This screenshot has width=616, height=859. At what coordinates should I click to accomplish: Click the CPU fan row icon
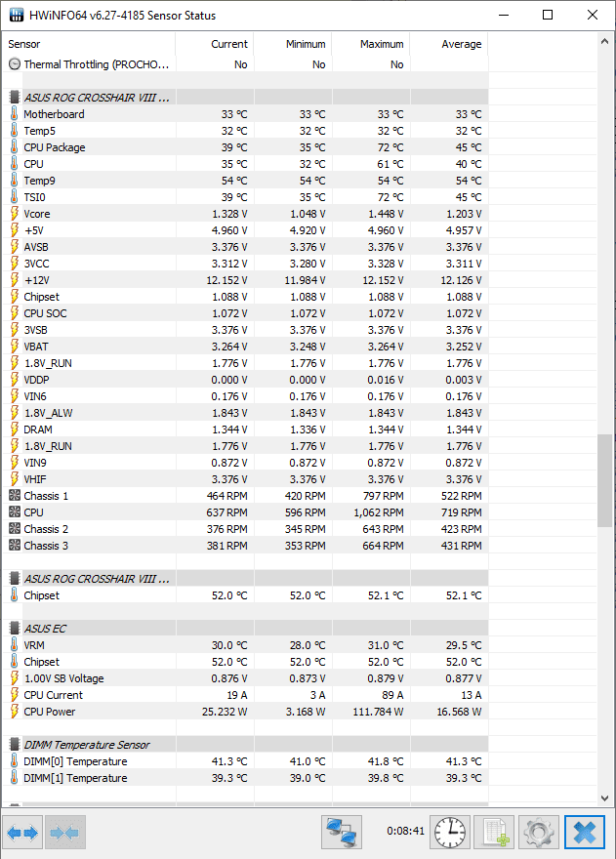click(x=15, y=512)
